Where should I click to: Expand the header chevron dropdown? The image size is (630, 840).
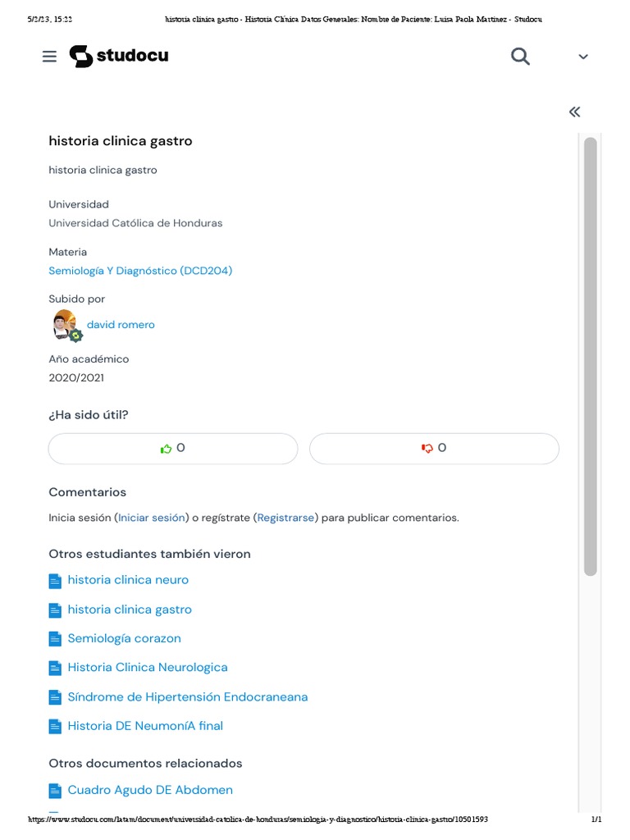pos(583,57)
